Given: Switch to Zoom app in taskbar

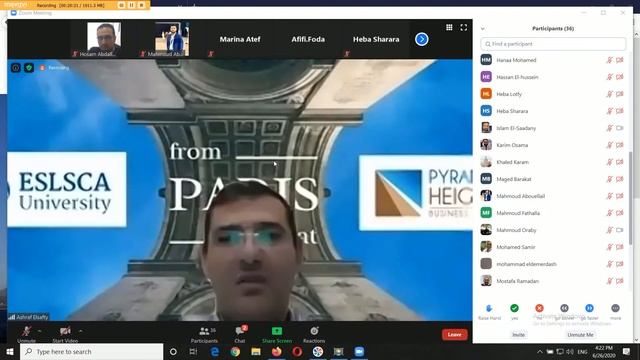Looking at the screenshot, I should click(x=359, y=351).
